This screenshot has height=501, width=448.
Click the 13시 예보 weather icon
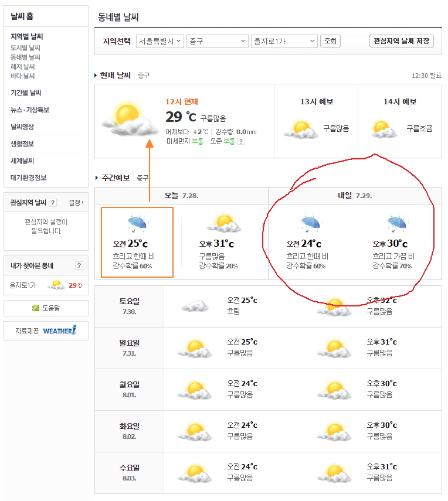[x=301, y=129]
